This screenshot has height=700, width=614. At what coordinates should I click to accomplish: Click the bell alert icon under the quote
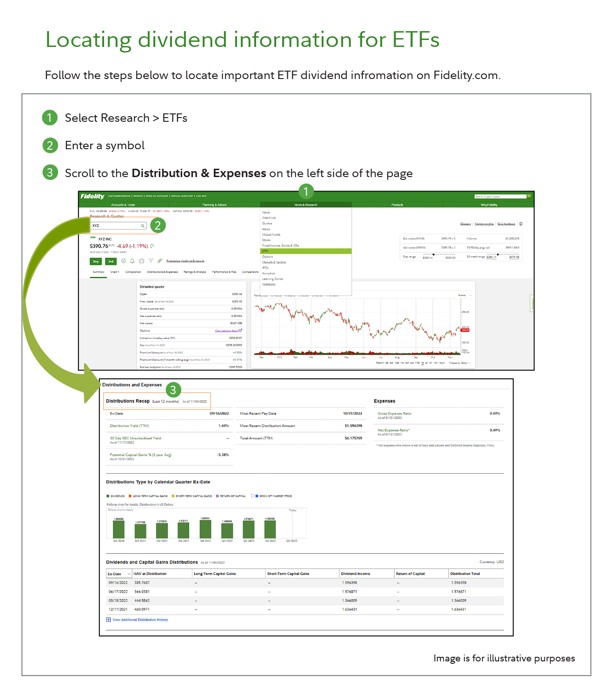[132, 261]
